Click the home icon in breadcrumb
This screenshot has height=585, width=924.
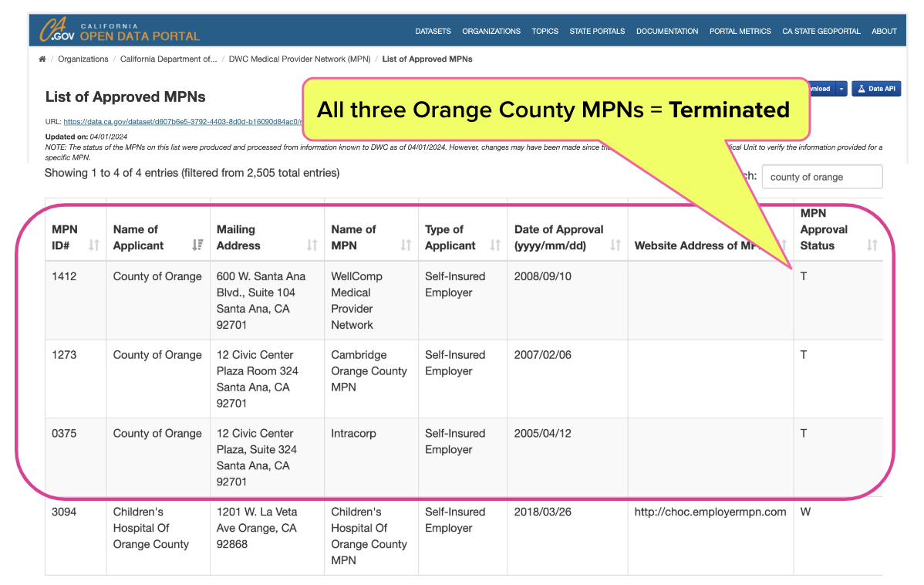click(x=42, y=59)
